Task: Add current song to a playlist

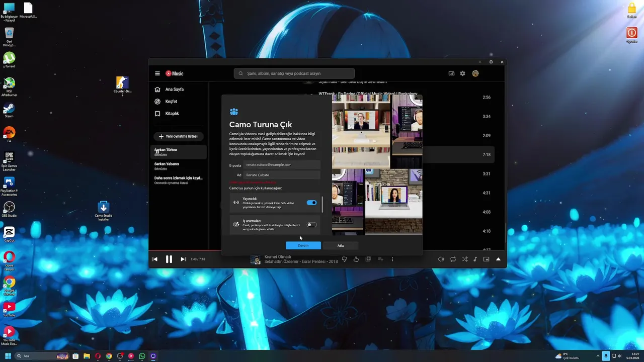Action: click(380, 259)
